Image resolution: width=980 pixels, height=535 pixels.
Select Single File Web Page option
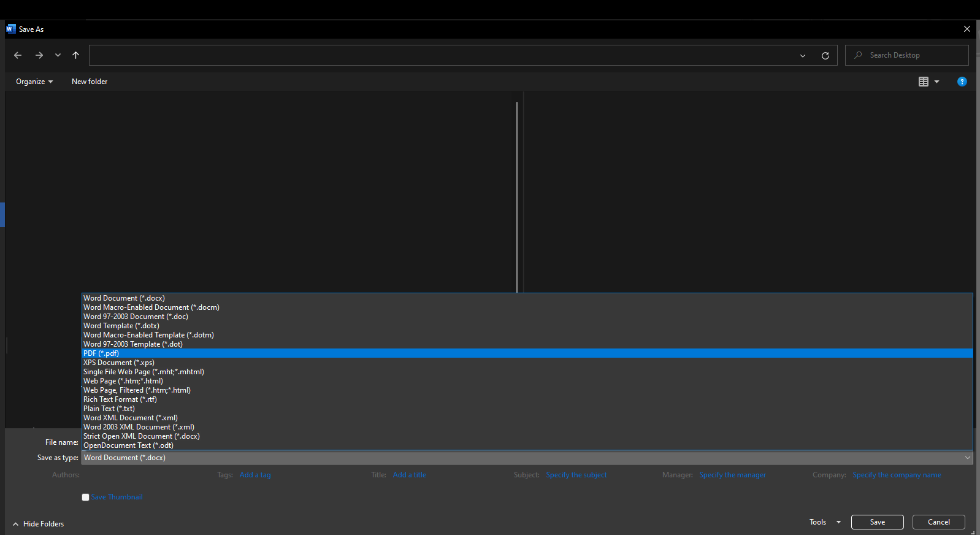(527, 372)
